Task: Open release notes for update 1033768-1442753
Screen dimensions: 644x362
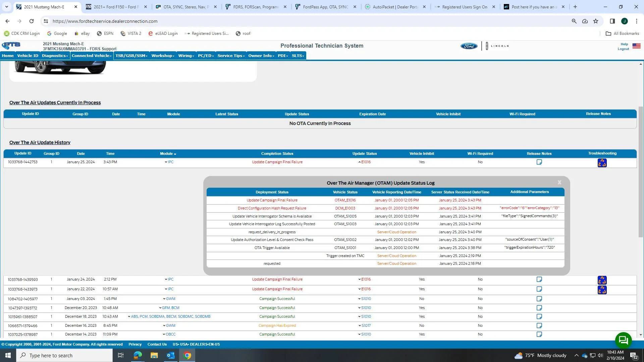Action: coord(539,162)
